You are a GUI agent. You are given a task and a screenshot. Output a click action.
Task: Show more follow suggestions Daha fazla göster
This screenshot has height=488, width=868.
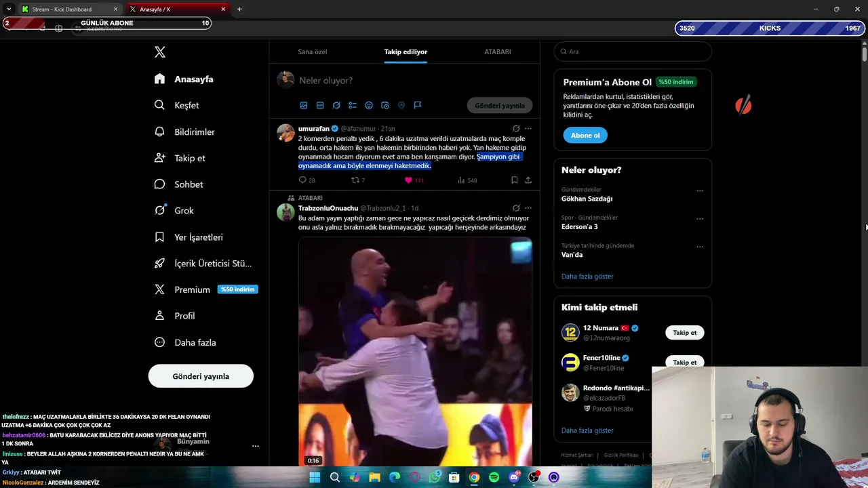tap(587, 430)
